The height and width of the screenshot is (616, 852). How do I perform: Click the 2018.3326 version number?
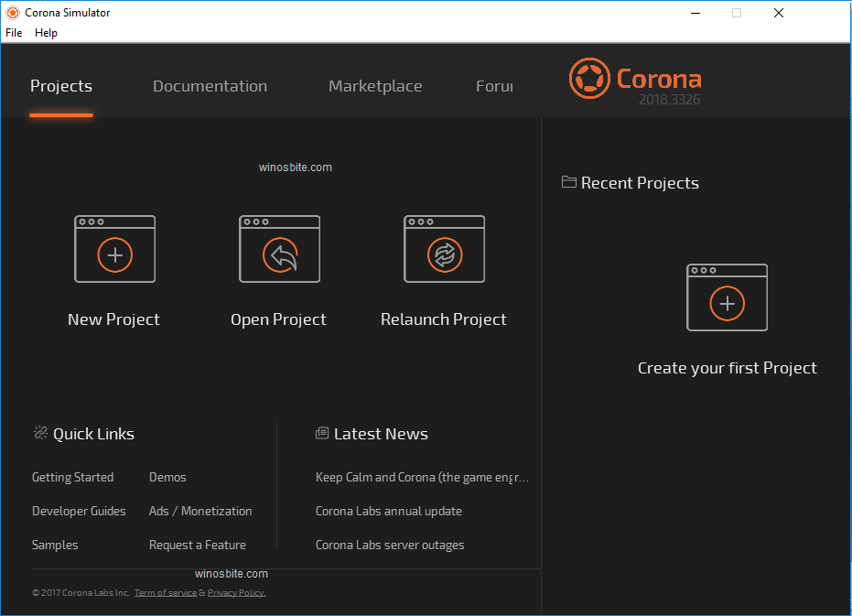pyautogui.click(x=670, y=100)
